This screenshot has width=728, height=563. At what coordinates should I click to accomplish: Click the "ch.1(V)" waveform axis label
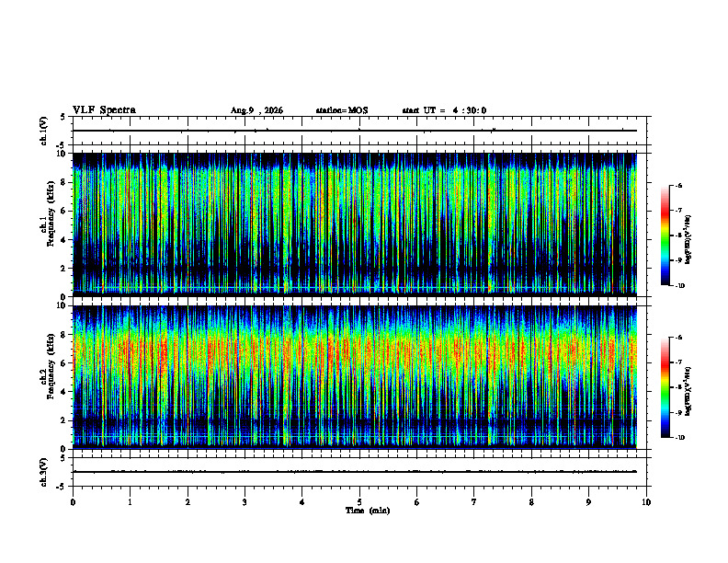(x=44, y=131)
